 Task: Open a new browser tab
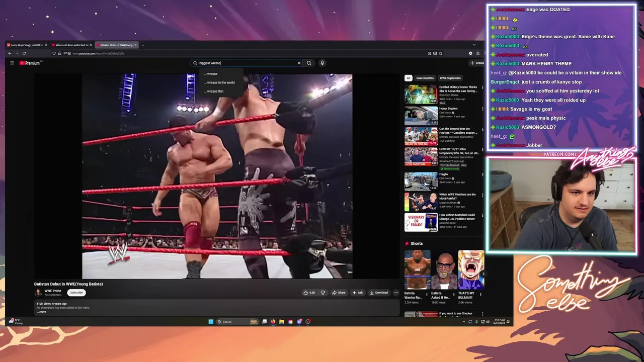click(143, 45)
